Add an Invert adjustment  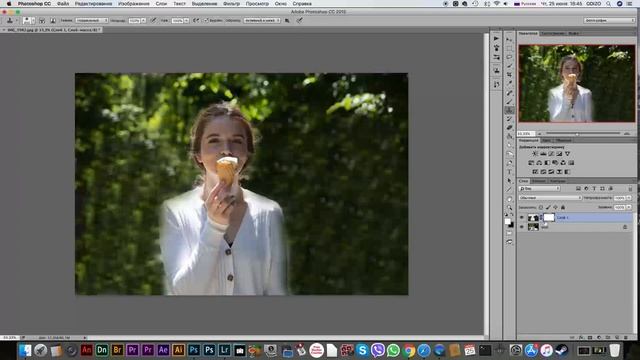pyautogui.click(x=535, y=172)
